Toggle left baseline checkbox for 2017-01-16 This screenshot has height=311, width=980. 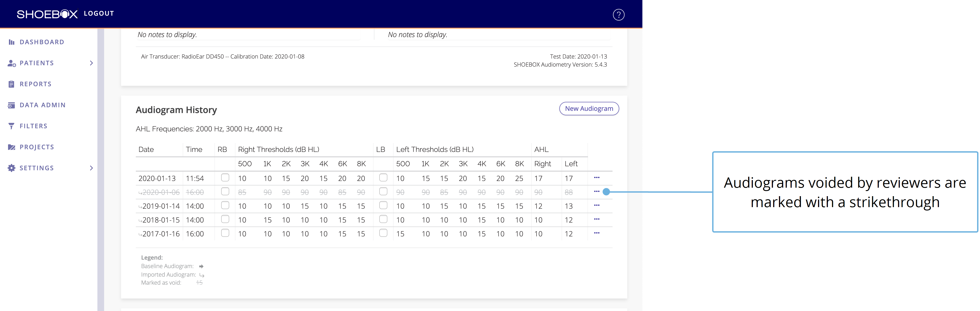click(383, 233)
